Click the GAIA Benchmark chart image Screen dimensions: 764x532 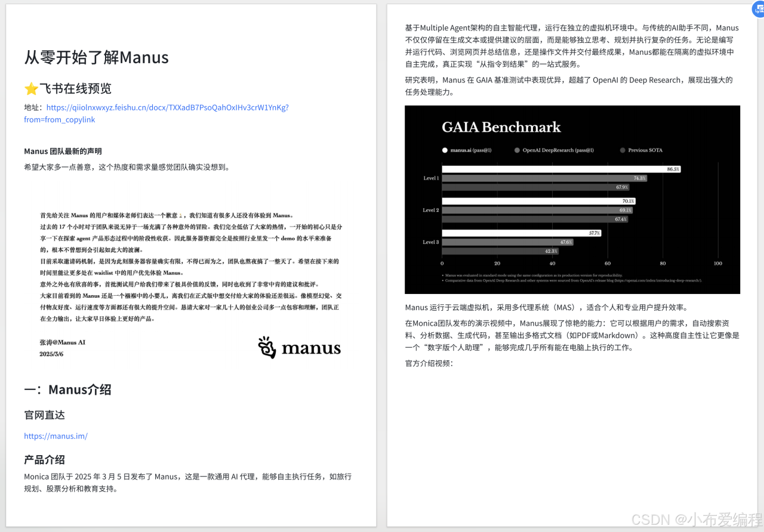pyautogui.click(x=572, y=200)
